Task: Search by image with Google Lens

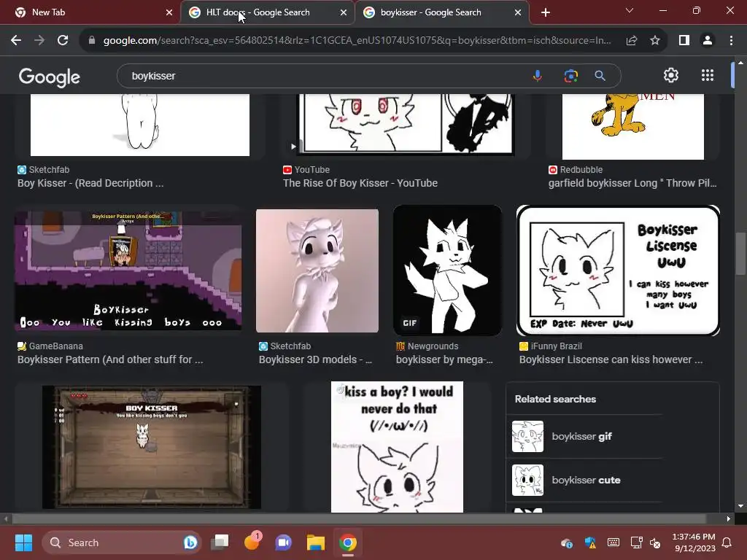Action: click(570, 76)
